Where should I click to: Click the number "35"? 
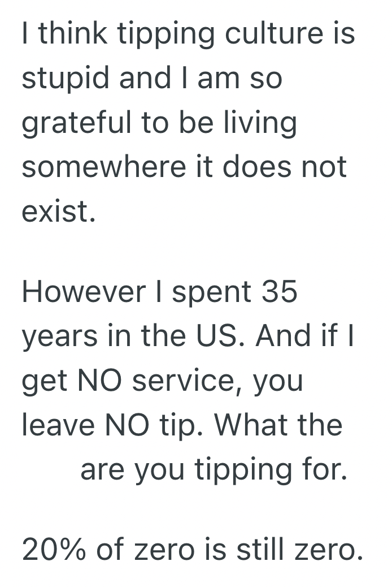[279, 292]
